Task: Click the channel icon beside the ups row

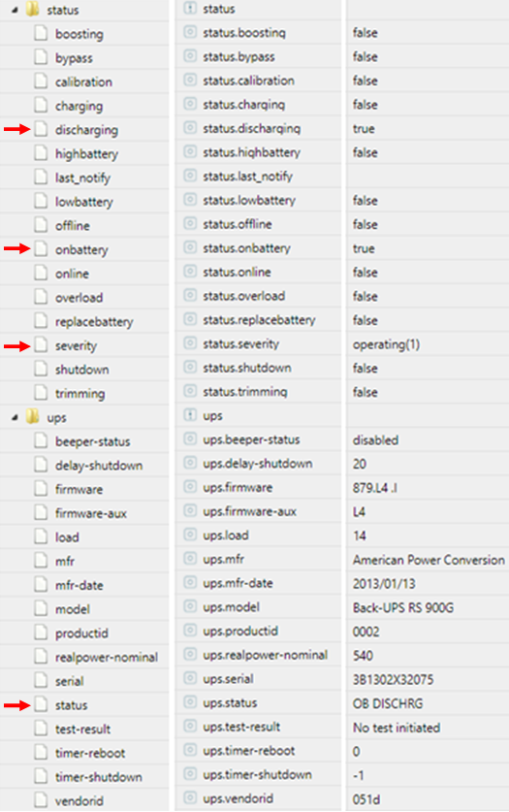Action: point(190,415)
